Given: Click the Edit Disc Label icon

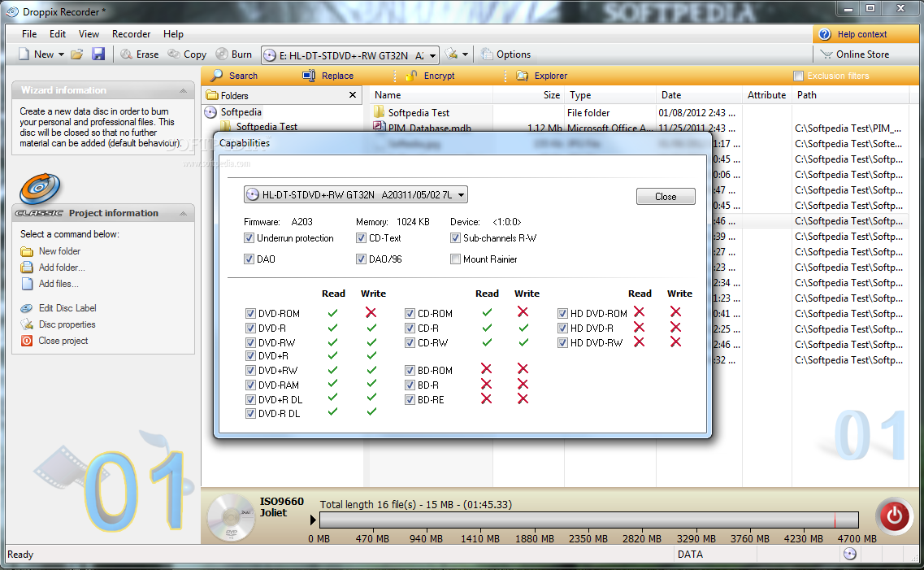Looking at the screenshot, I should point(27,308).
